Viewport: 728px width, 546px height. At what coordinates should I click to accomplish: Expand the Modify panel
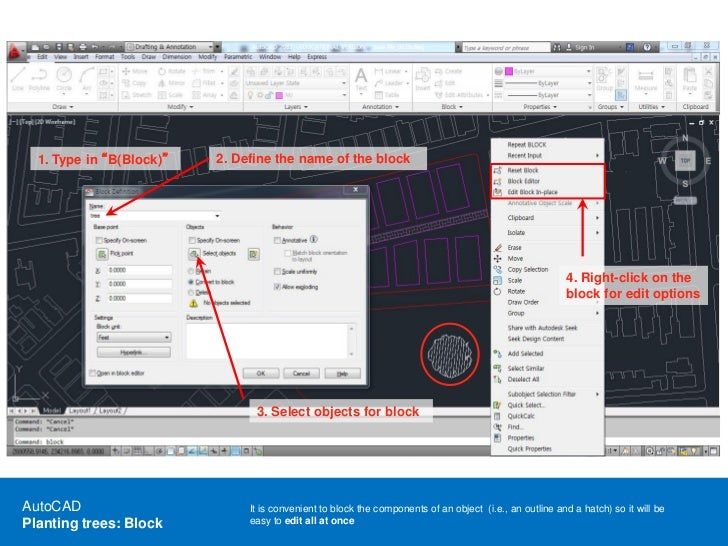180,107
